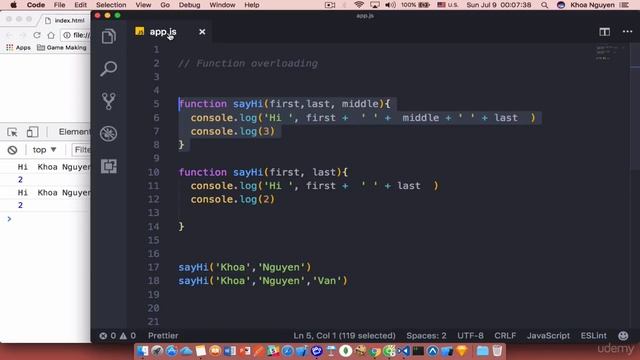Open the Extensions icon in activity bar
640x360 pixels.
[x=109, y=166]
